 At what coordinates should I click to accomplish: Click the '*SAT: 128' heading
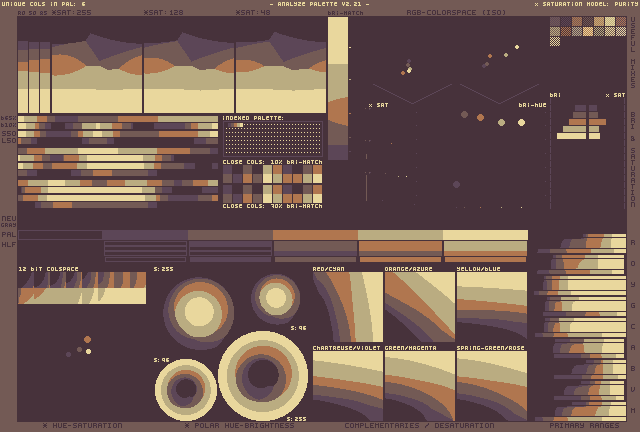pyautogui.click(x=163, y=13)
